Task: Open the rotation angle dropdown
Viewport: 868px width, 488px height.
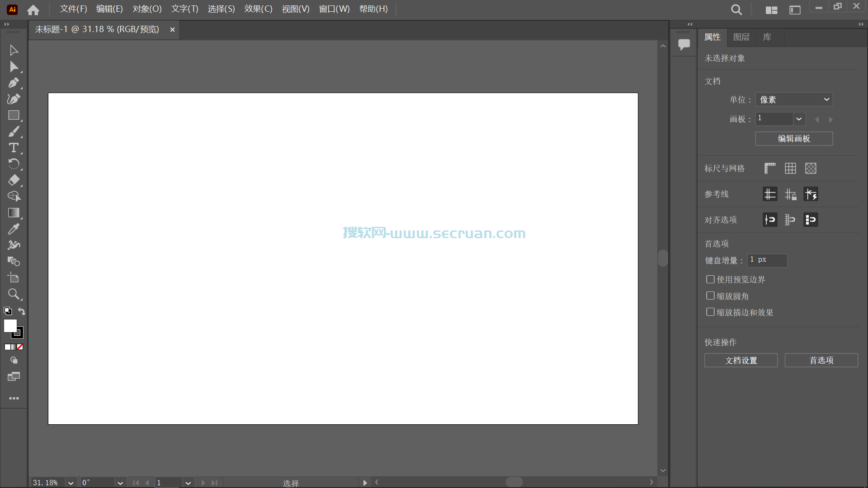Action: (x=120, y=483)
